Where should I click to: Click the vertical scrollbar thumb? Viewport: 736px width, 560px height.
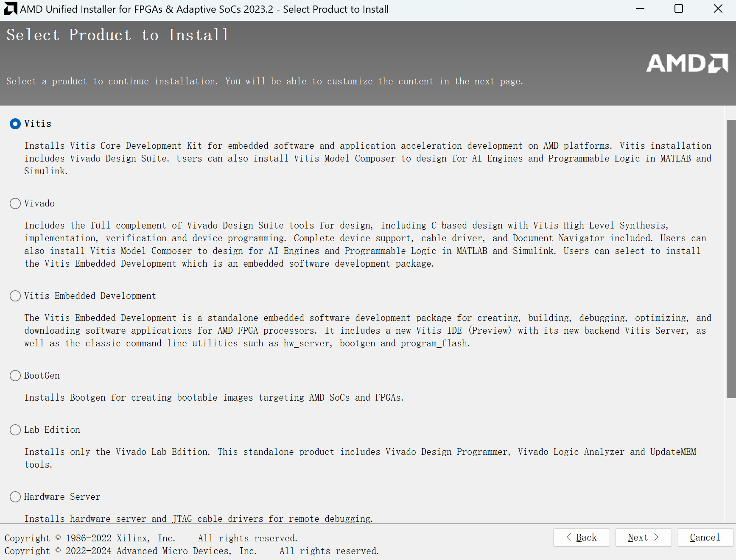tap(731, 259)
